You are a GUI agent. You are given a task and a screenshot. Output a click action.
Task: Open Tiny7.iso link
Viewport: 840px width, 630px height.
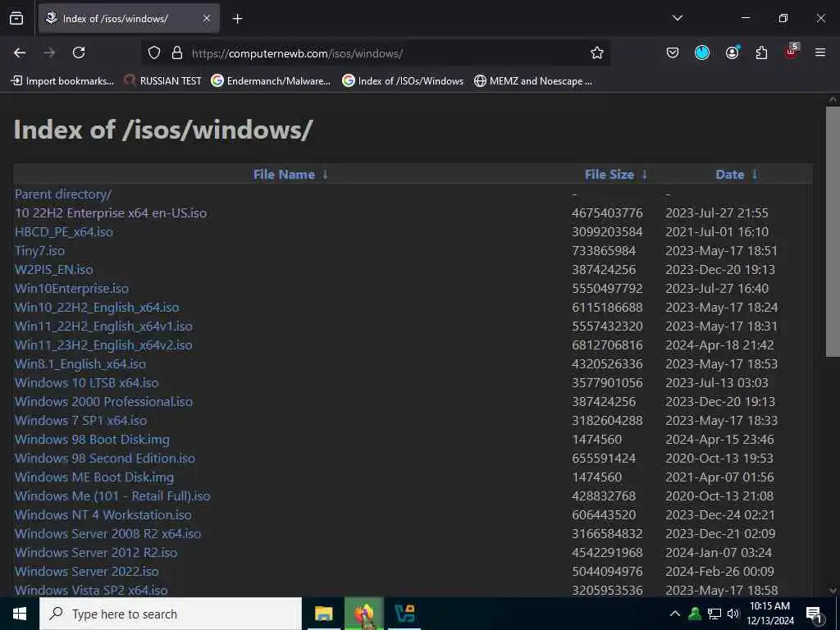click(39, 251)
